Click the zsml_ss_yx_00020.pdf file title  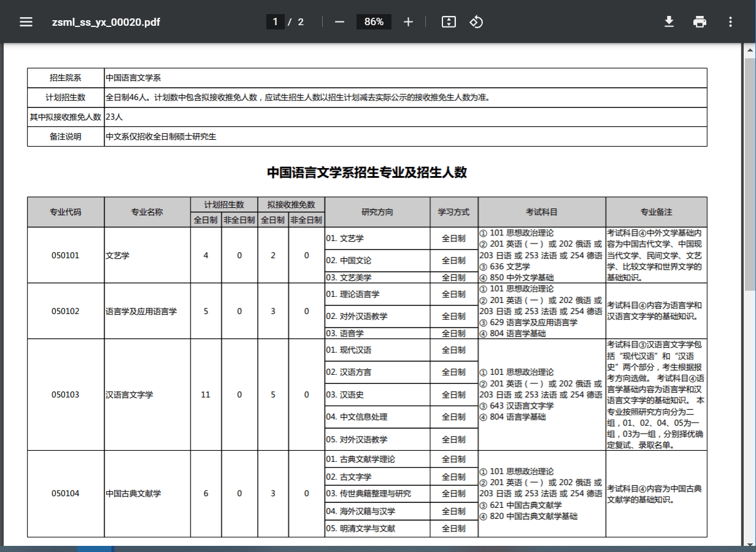(106, 22)
